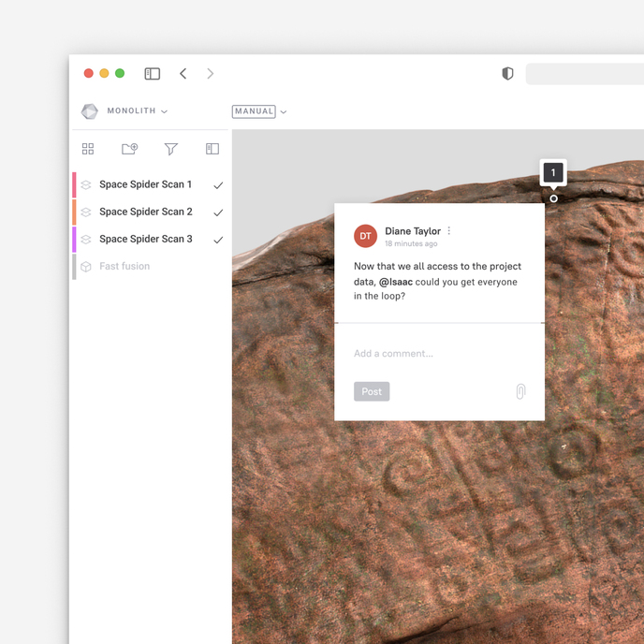Open the MONOLITH project dropdown

tap(138, 110)
